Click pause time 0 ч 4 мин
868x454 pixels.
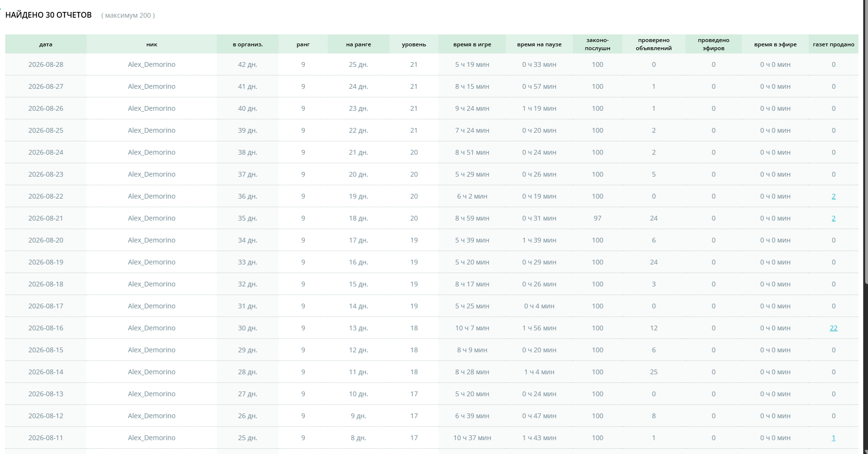click(539, 306)
